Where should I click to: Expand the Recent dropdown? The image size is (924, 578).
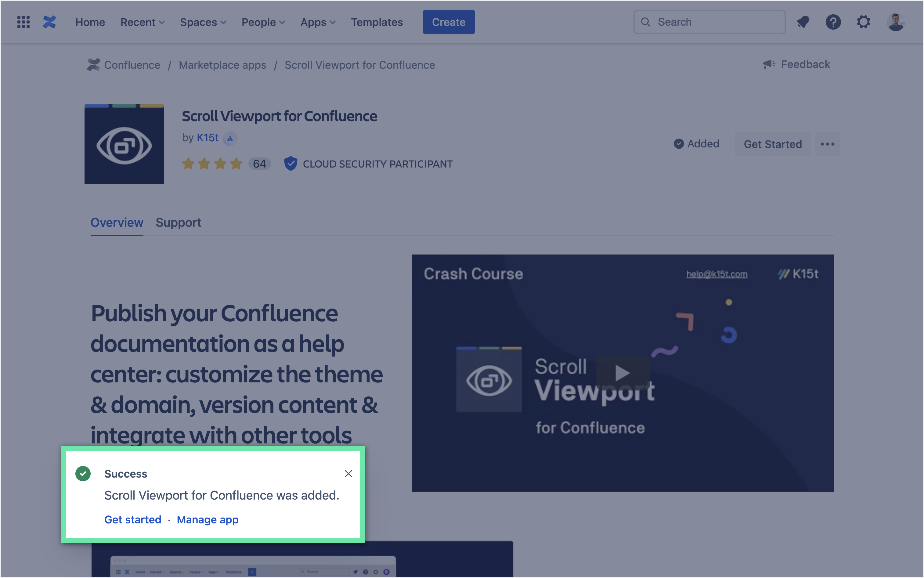[143, 22]
